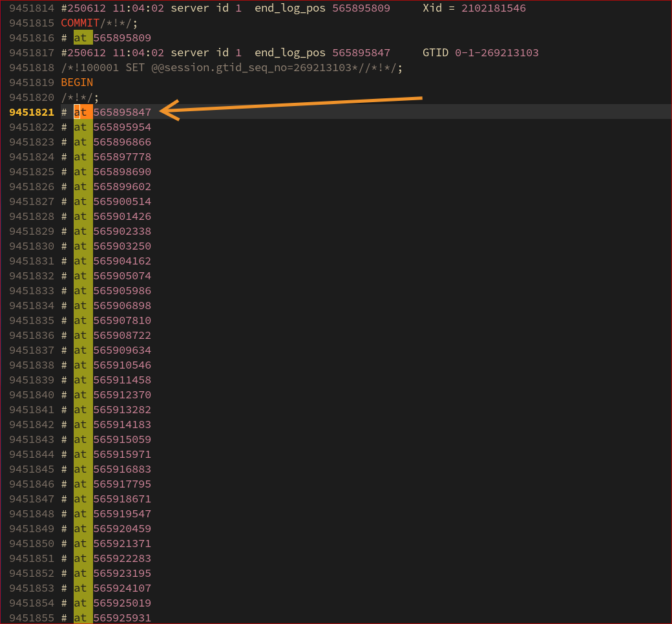Click end_log_pos 565895809 on line 9451814
The height and width of the screenshot is (624, 672).
(x=361, y=8)
